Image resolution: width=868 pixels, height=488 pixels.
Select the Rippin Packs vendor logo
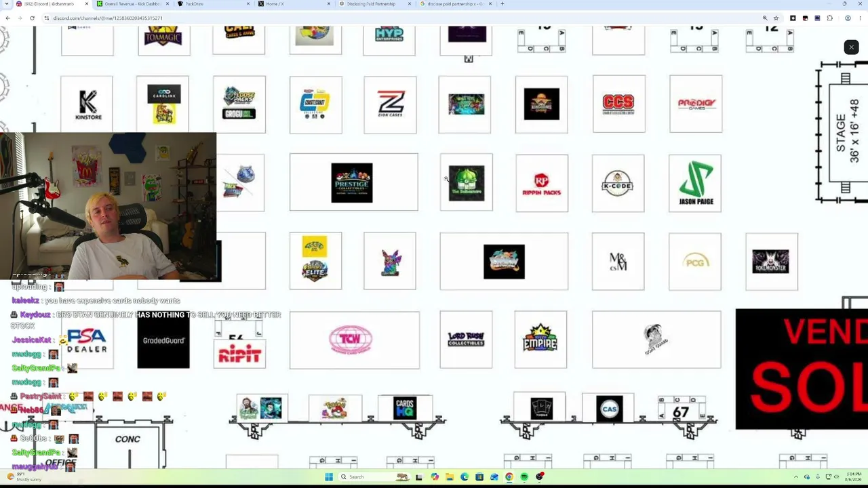pyautogui.click(x=541, y=184)
